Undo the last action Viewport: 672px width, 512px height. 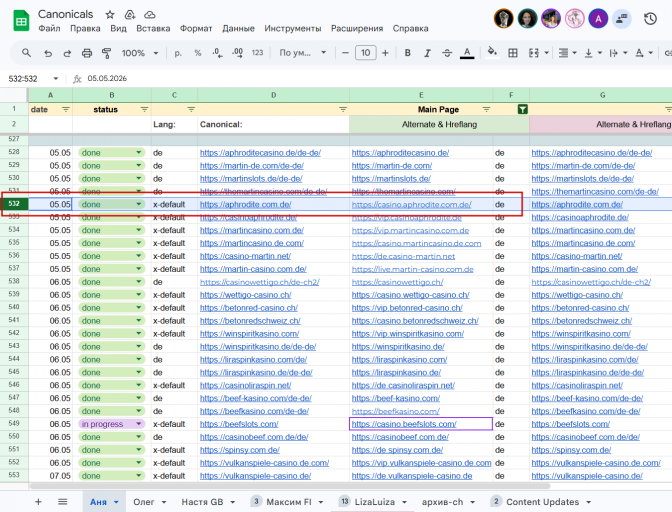(48, 53)
